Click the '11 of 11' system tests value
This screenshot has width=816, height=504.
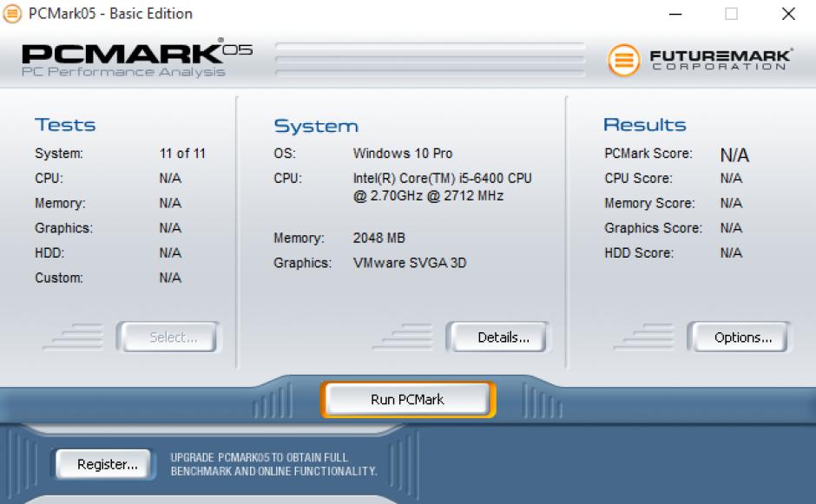182,154
